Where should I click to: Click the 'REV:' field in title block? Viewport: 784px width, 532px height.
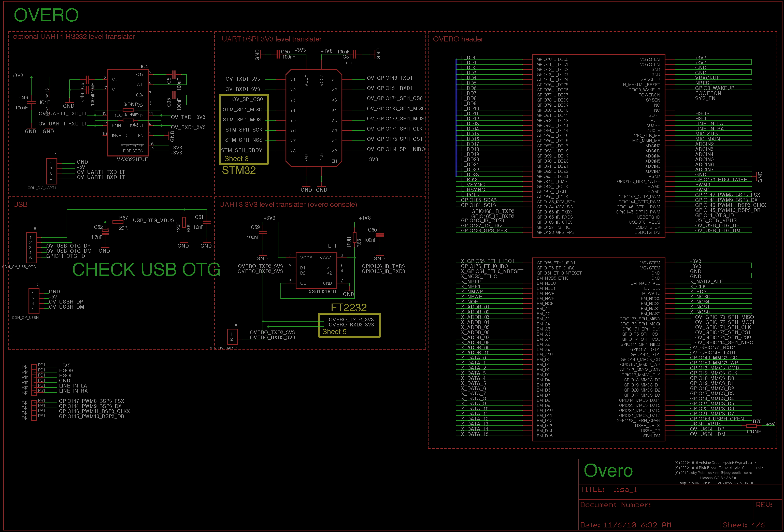click(764, 505)
